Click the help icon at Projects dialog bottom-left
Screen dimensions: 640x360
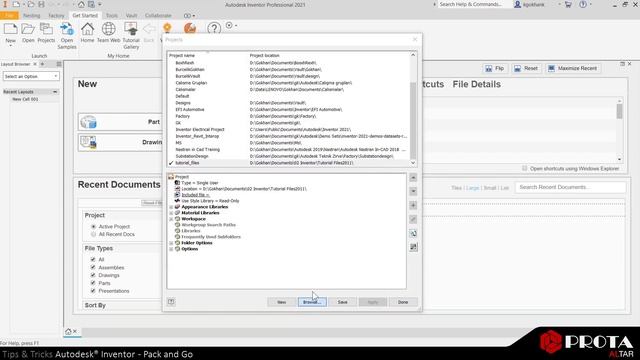[171, 302]
